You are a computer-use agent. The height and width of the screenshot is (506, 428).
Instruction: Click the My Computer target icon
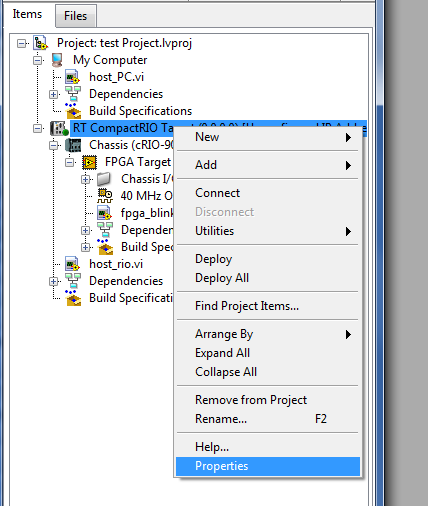tap(57, 60)
